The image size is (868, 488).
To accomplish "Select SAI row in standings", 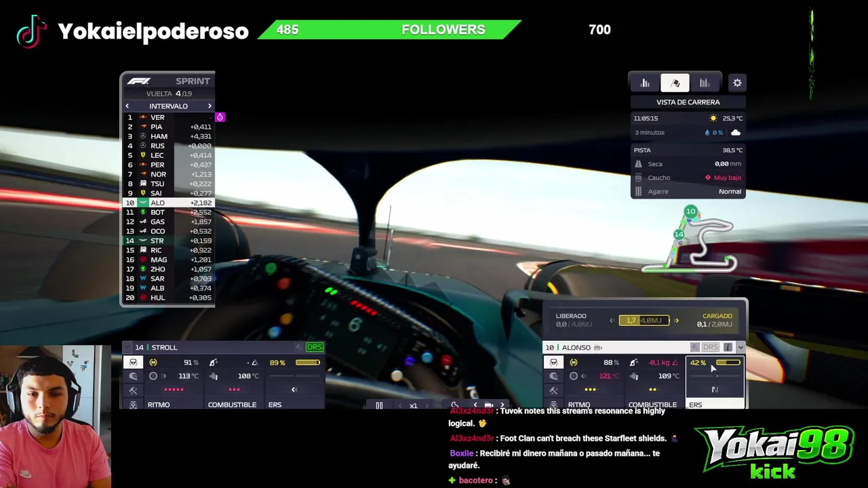I will coord(167,193).
